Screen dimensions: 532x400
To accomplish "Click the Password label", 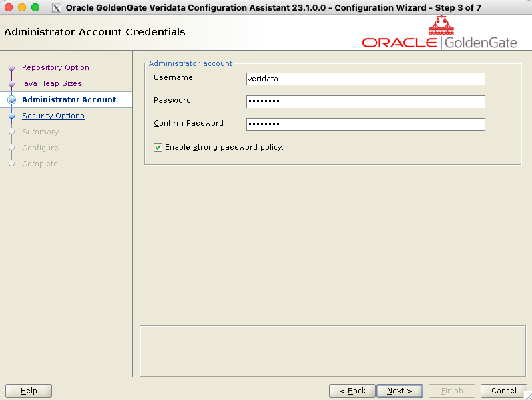I will (172, 100).
